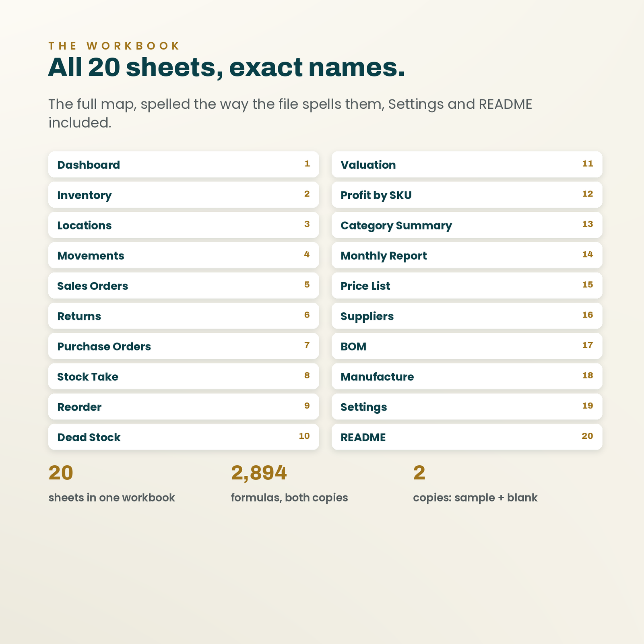The width and height of the screenshot is (644, 644).
Task: Select the Inventory sheet row
Action: [184, 195]
